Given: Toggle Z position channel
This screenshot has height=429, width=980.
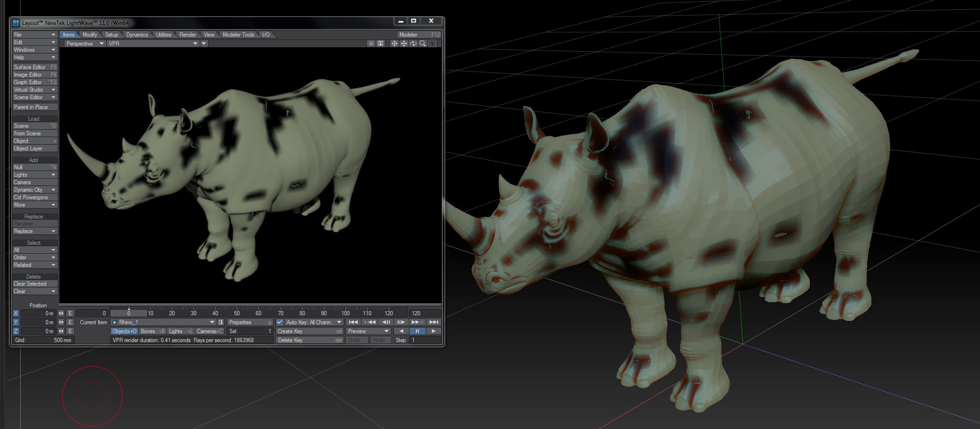Looking at the screenshot, I should click(16, 331).
